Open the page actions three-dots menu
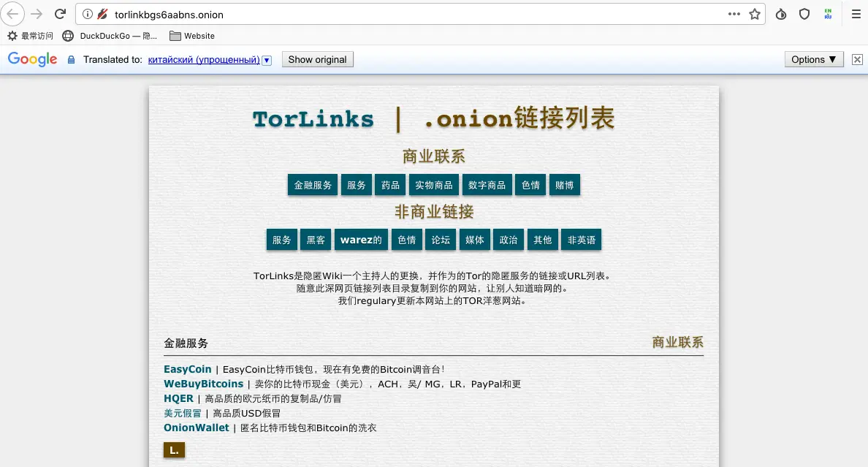Viewport: 868px width, 467px height. pos(734,14)
